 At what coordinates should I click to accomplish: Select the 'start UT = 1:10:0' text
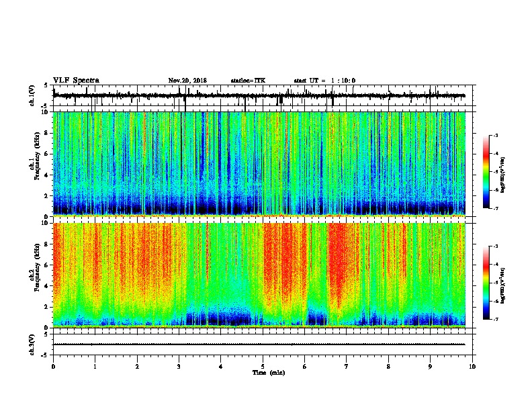coord(324,81)
